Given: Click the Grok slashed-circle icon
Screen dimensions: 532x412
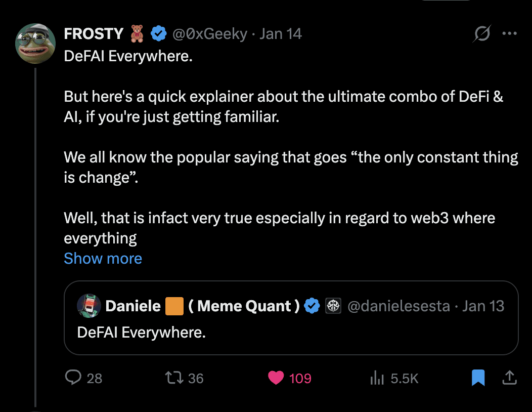Looking at the screenshot, I should (481, 34).
